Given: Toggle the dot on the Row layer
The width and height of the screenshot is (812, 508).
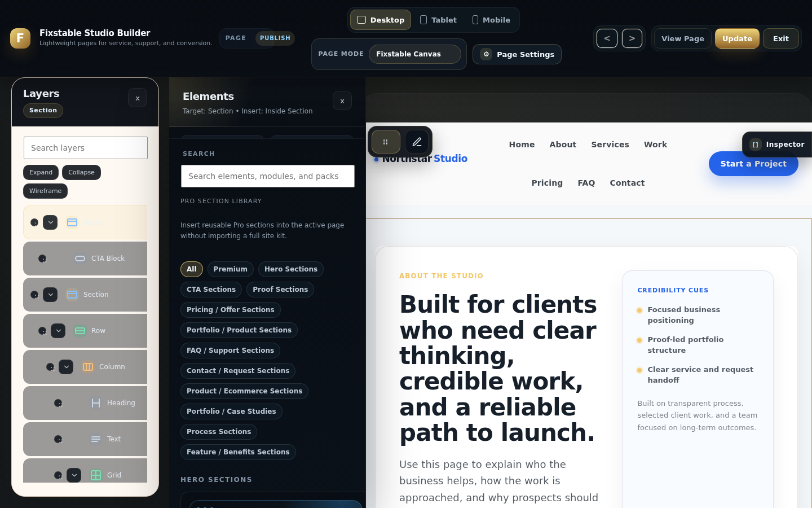Looking at the screenshot, I should [x=42, y=331].
